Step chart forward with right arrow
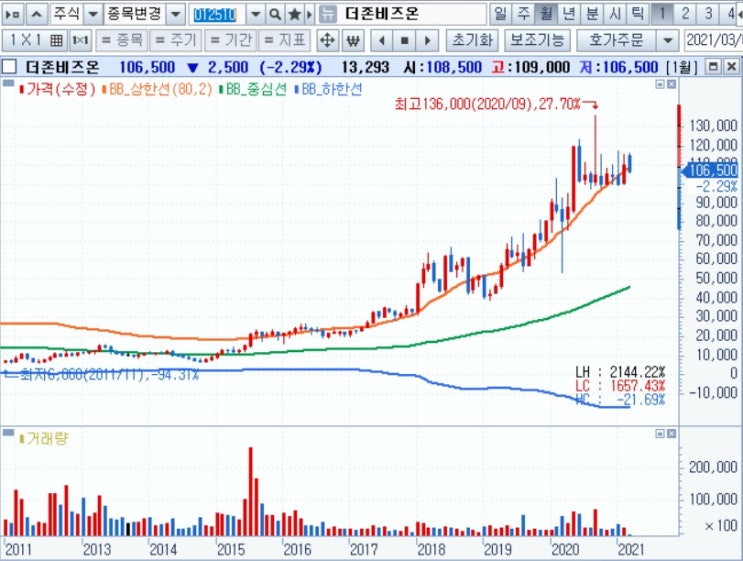This screenshot has height=561, width=743. point(427,40)
